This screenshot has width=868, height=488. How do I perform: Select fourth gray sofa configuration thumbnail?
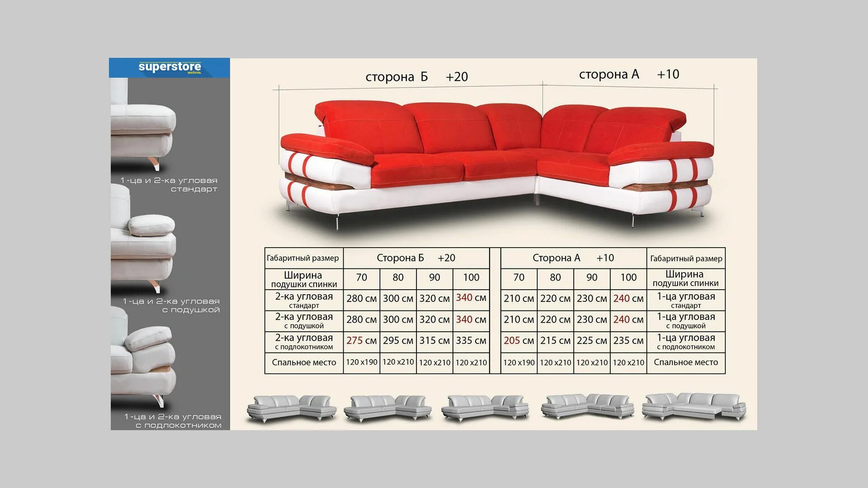[588, 406]
